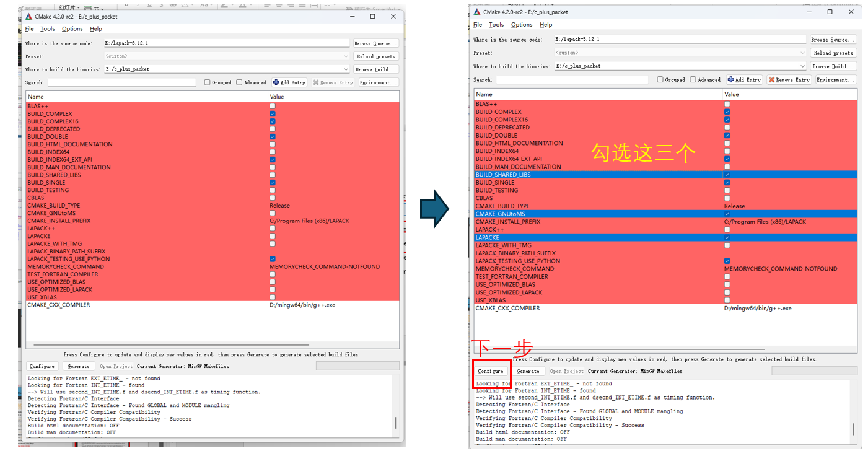Click Browse Source button in left window
868x451 pixels.
[376, 43]
